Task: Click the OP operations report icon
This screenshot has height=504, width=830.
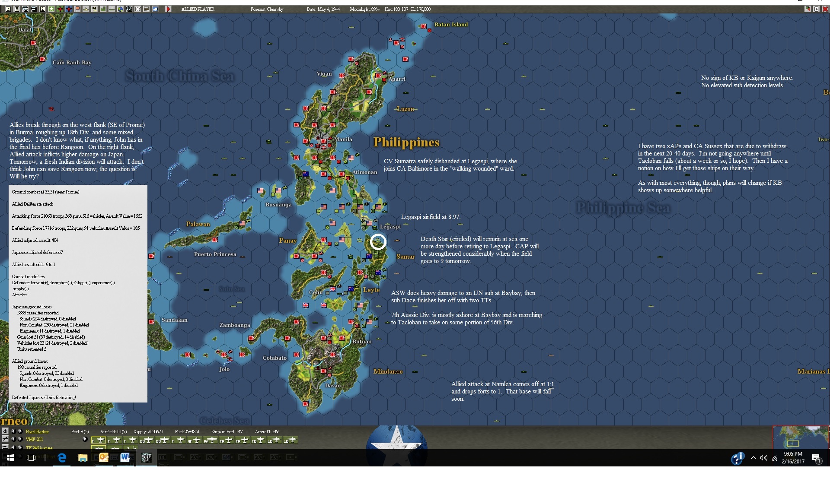Action: [x=138, y=9]
